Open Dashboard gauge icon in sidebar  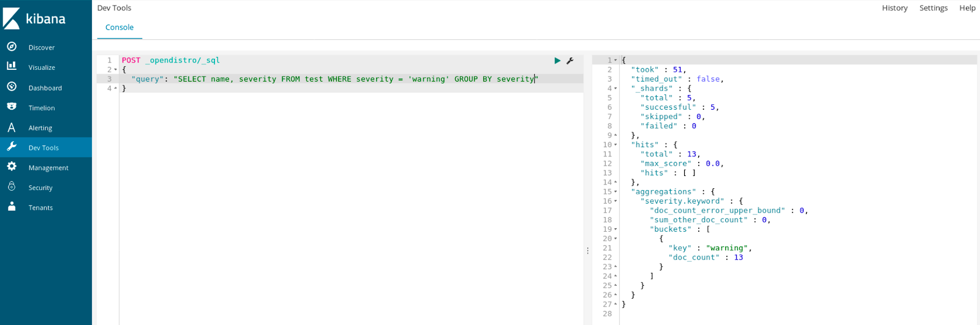(12, 86)
